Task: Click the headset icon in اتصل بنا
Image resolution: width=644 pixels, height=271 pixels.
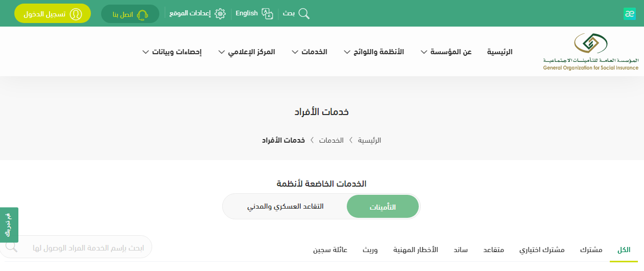Action: tap(142, 14)
